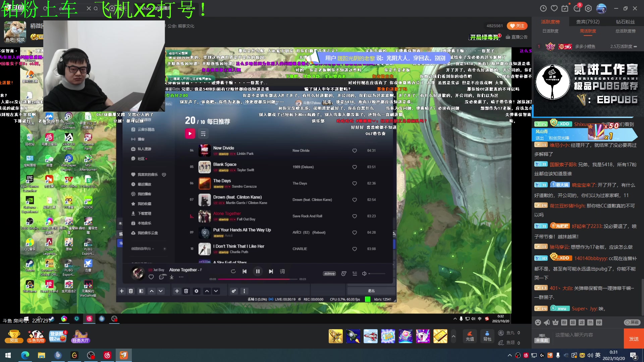The image size is (644, 362).
Task: Open the daily check-in calendar icon
Action: coord(565,8)
